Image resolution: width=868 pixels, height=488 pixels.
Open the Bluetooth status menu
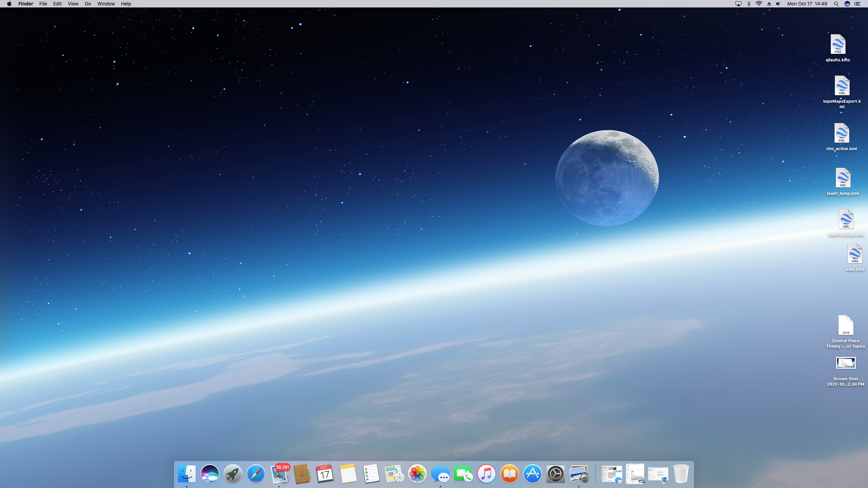pyautogui.click(x=749, y=4)
